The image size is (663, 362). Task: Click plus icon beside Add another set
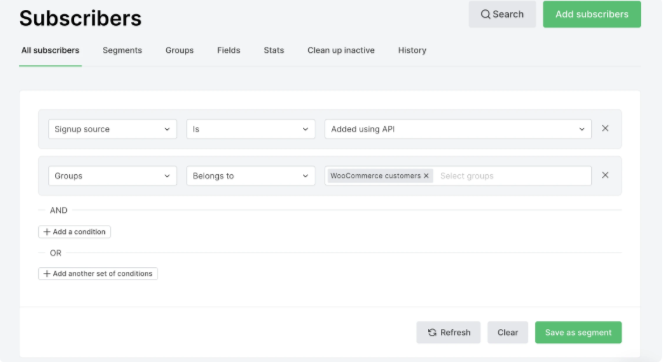(x=47, y=274)
